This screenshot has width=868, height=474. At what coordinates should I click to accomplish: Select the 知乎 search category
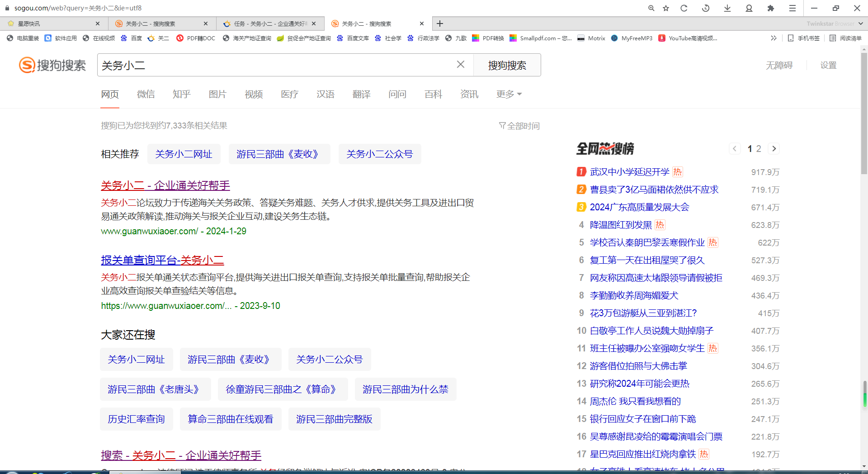coord(181,94)
